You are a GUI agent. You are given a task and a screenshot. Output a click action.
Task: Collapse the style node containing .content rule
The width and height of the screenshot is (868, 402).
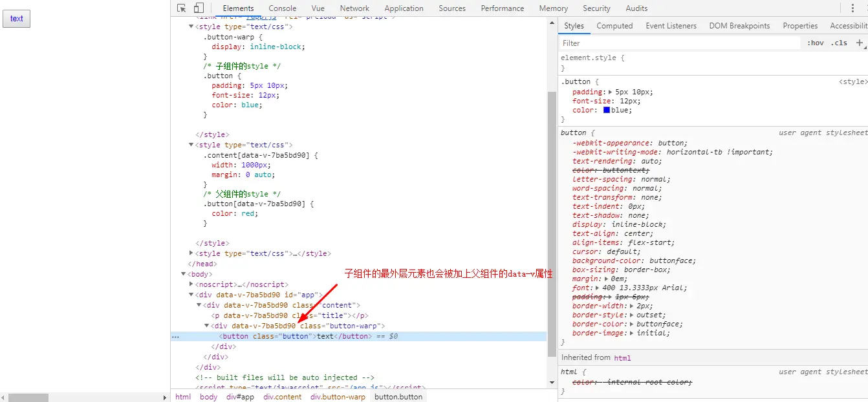click(x=191, y=145)
